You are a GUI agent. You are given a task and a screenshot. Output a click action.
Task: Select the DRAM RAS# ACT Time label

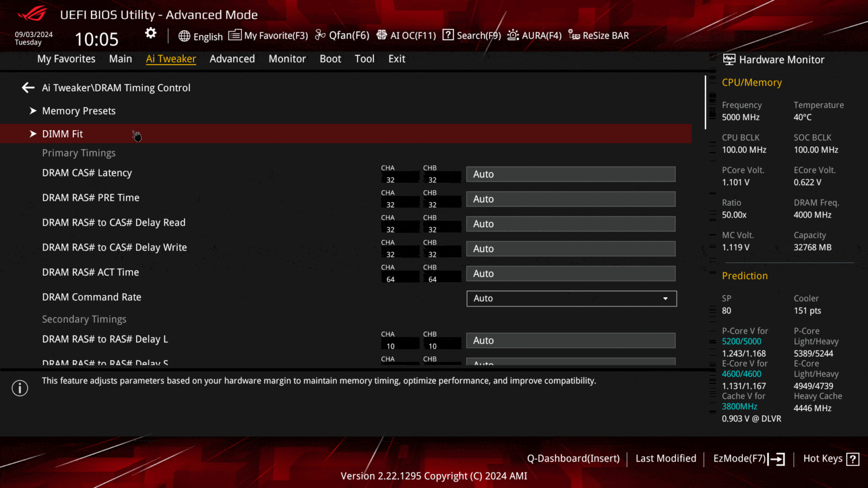pos(90,272)
